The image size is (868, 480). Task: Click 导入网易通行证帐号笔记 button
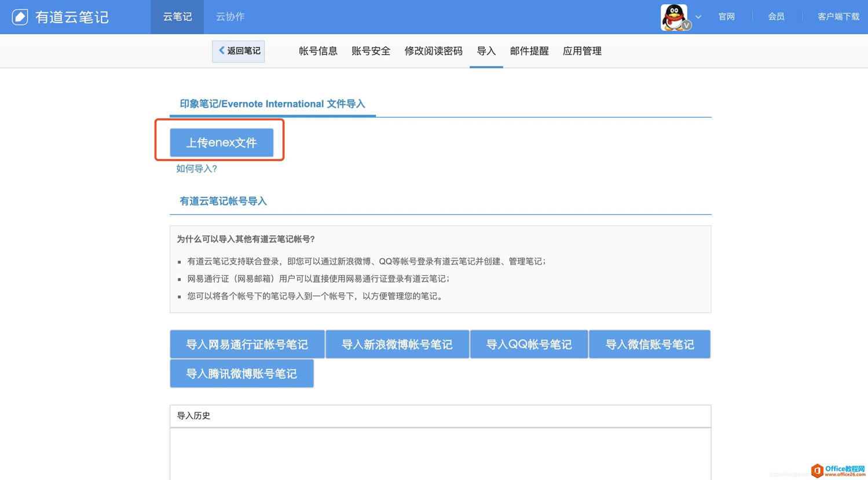pyautogui.click(x=247, y=345)
